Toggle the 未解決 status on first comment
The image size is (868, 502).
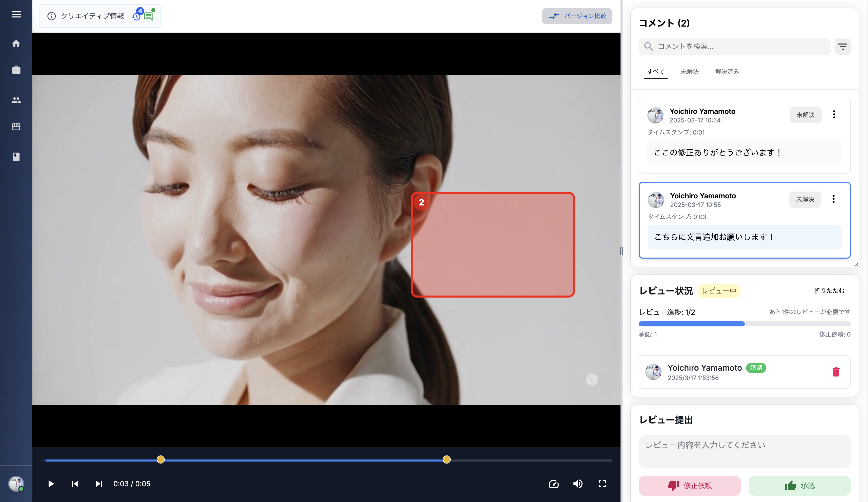[x=805, y=115]
